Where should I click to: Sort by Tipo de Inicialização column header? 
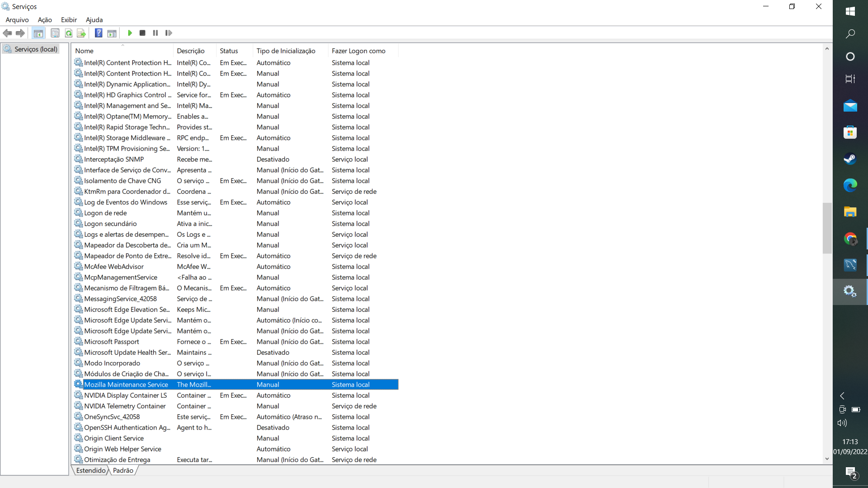point(291,51)
